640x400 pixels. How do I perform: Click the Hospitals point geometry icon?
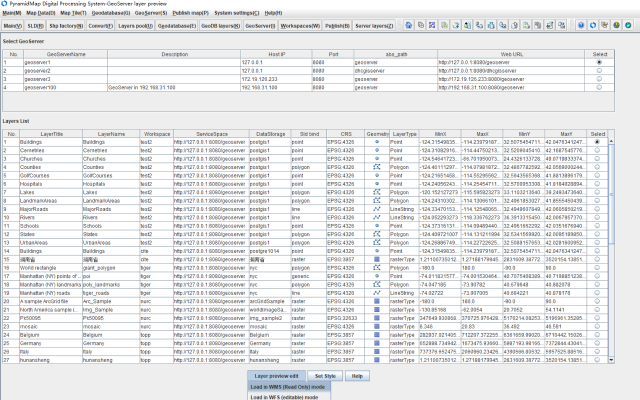(377, 185)
